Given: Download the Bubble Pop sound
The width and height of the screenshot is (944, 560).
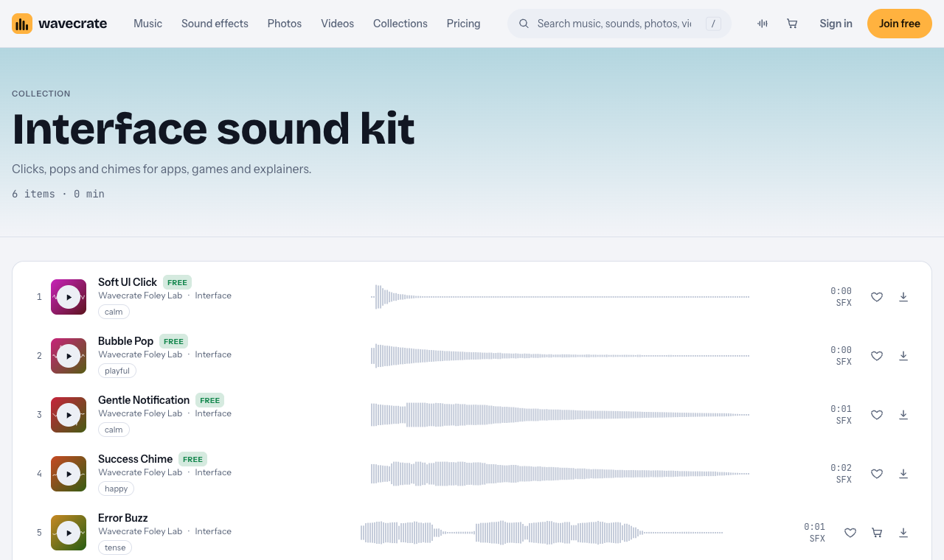Looking at the screenshot, I should click(903, 356).
